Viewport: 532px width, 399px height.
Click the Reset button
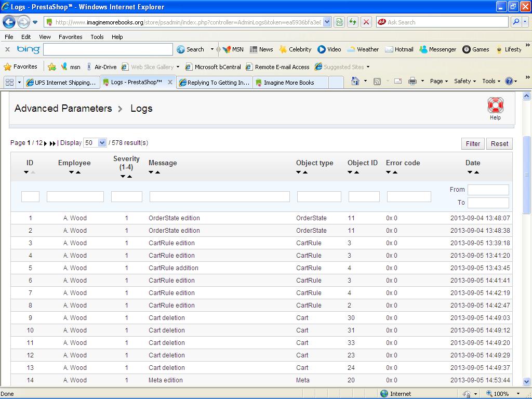click(499, 144)
